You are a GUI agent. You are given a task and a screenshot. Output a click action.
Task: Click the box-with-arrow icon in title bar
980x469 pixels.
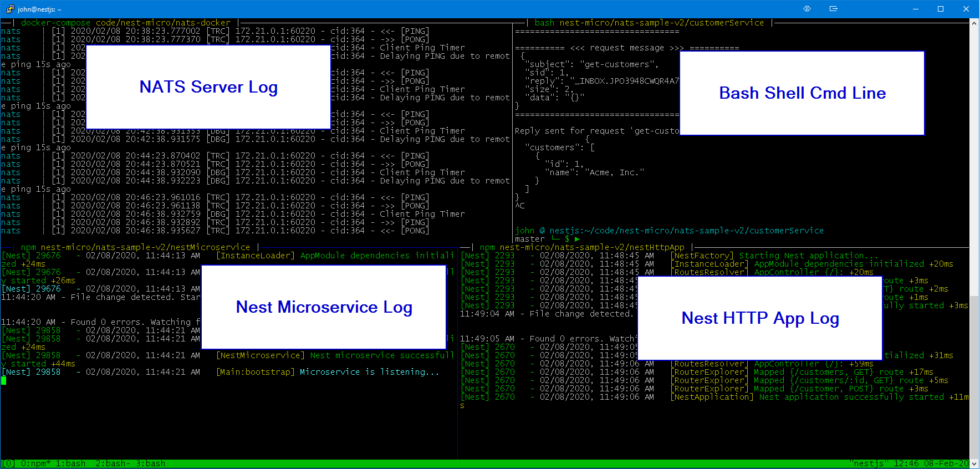click(833, 9)
